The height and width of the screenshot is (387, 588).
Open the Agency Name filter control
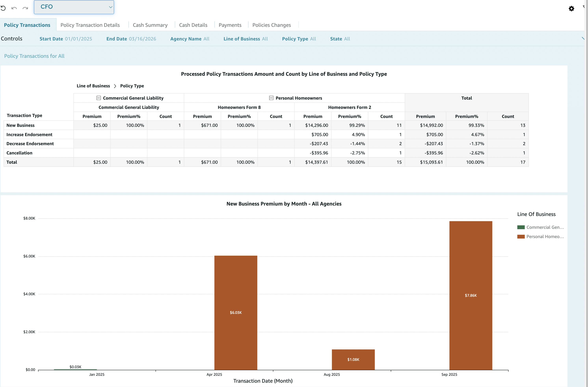[x=190, y=39]
